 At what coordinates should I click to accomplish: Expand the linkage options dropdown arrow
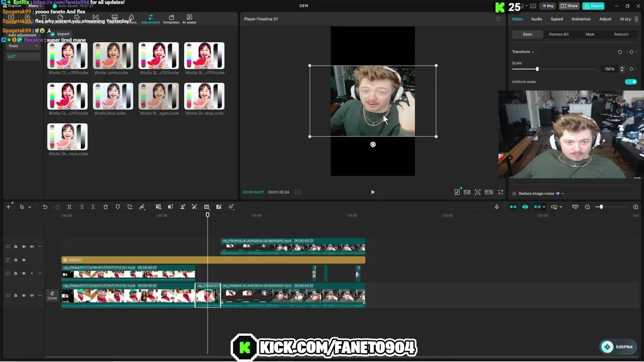pos(544,207)
